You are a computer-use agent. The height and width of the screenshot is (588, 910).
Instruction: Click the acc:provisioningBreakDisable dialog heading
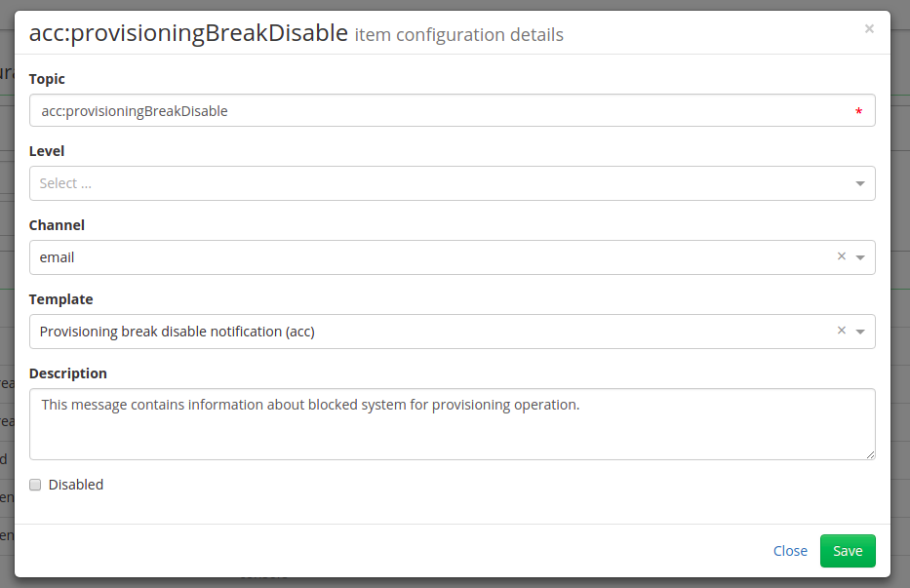pyautogui.click(x=188, y=33)
